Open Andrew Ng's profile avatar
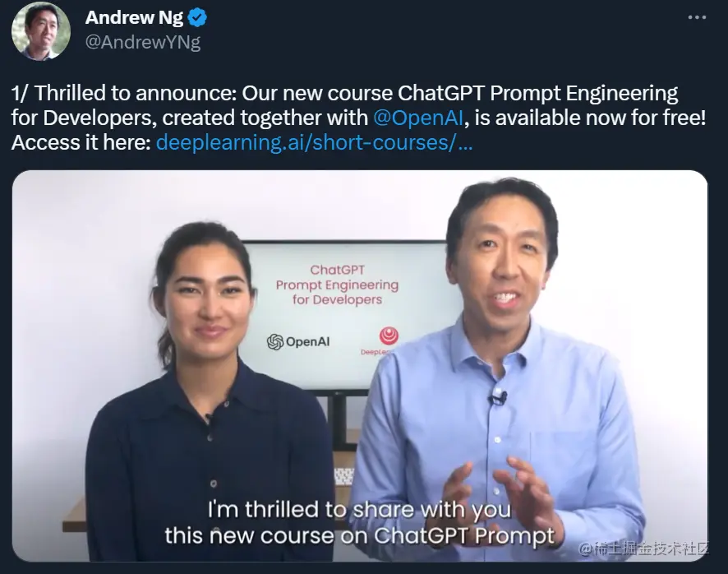The height and width of the screenshot is (574, 728). click(x=41, y=30)
